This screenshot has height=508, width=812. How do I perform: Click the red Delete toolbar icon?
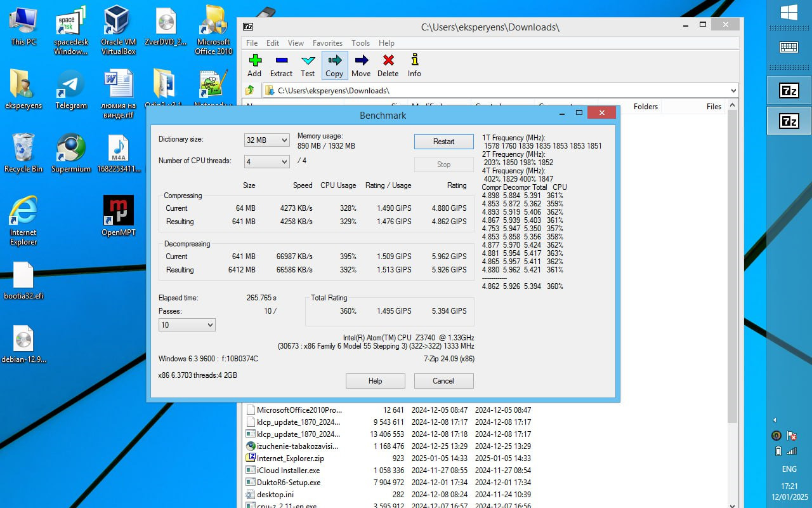pyautogui.click(x=388, y=65)
